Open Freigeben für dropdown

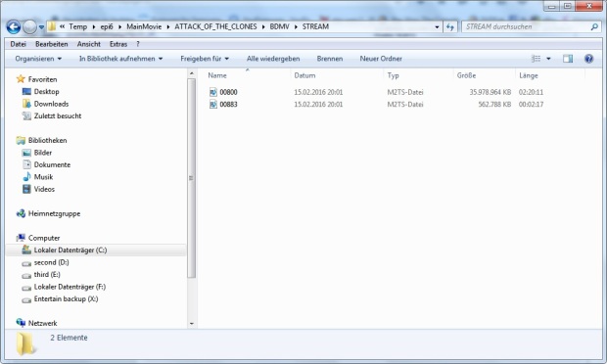pos(205,59)
